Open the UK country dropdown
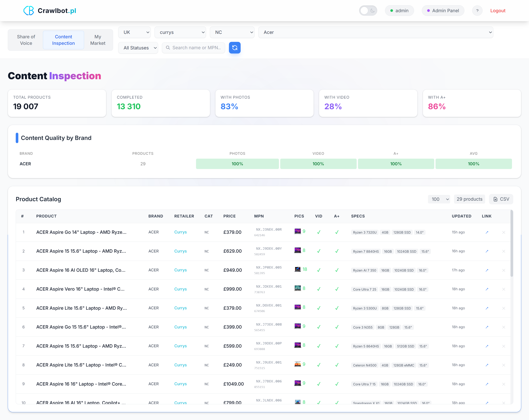Image resolution: width=529 pixels, height=420 pixels. pos(134,32)
